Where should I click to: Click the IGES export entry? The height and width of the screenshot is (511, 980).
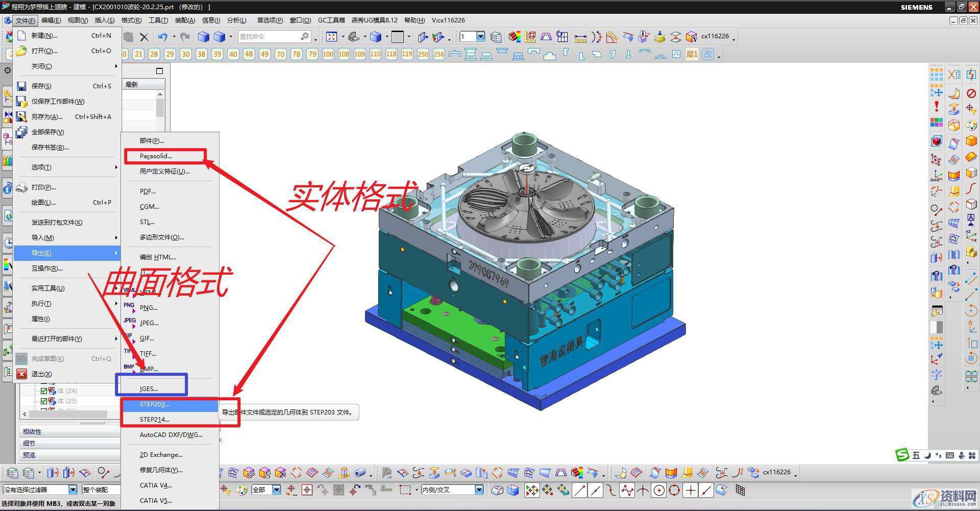pyautogui.click(x=149, y=389)
